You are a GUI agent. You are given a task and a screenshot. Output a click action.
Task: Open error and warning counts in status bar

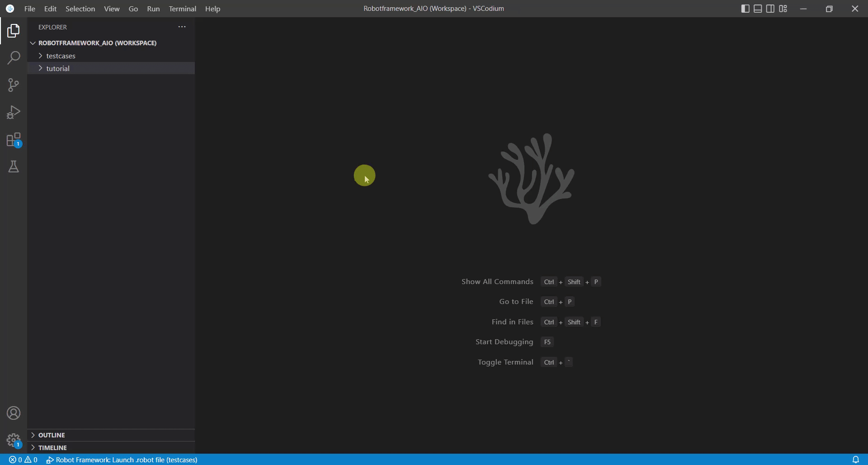coord(23,460)
